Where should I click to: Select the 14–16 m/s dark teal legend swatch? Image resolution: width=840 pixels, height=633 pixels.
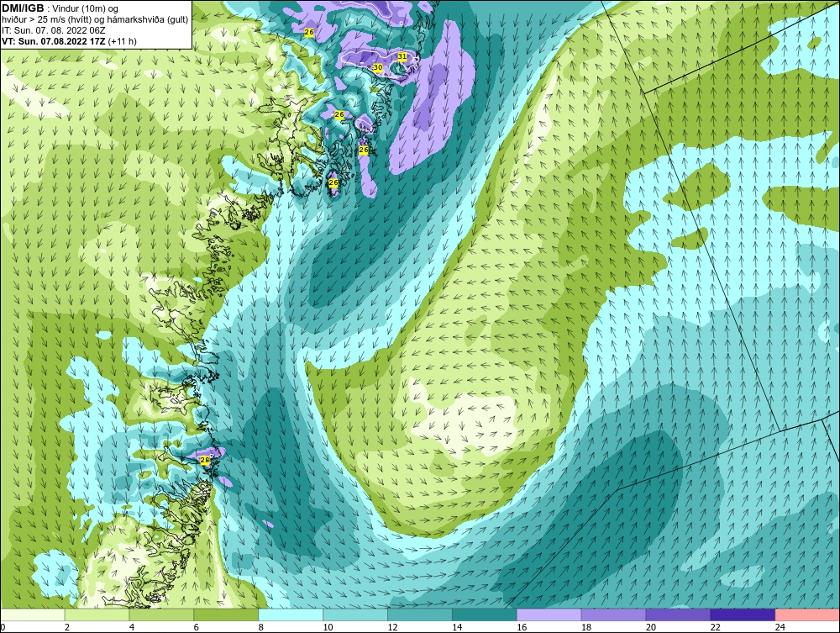click(485, 615)
